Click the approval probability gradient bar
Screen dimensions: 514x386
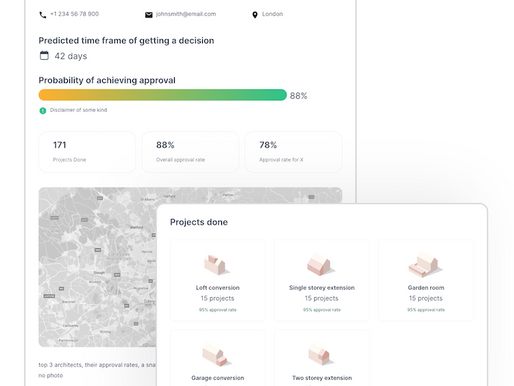tap(163, 95)
